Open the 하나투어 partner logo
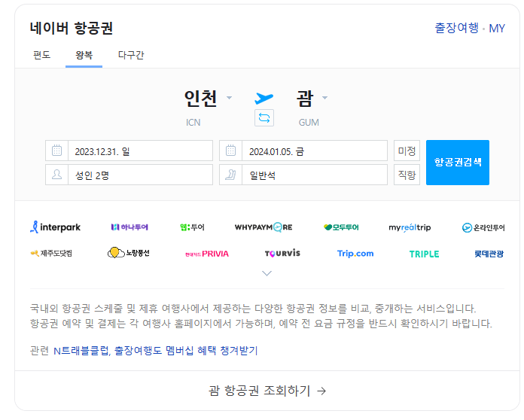Image resolution: width=524 pixels, height=420 pixels. click(129, 227)
